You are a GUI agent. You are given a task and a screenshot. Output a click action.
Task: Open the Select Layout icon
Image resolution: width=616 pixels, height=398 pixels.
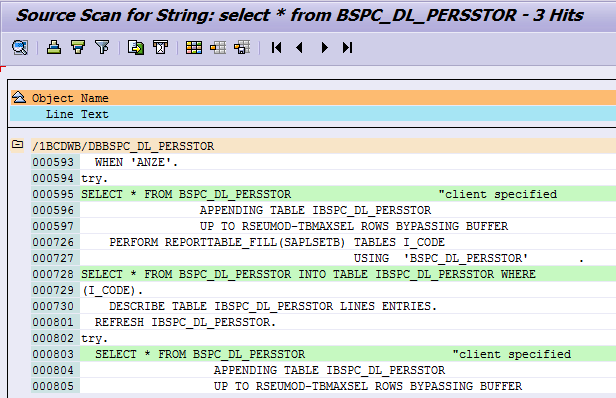tap(218, 48)
